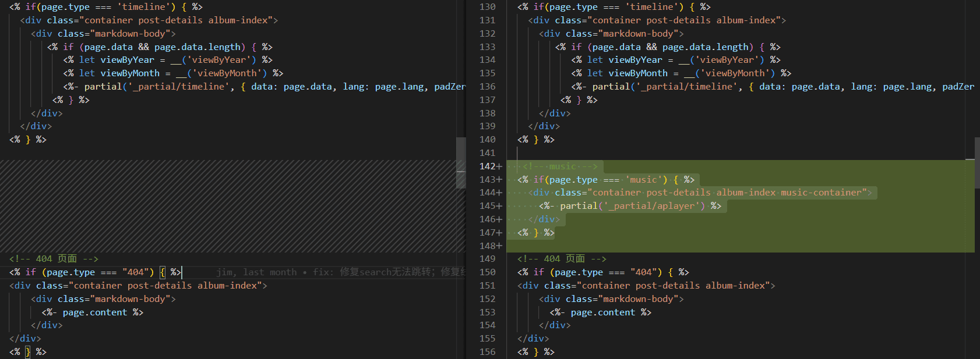Viewport: 980px width, 359px height.
Task: Click 'let viewByMonth' on line 135
Action: 628,73
